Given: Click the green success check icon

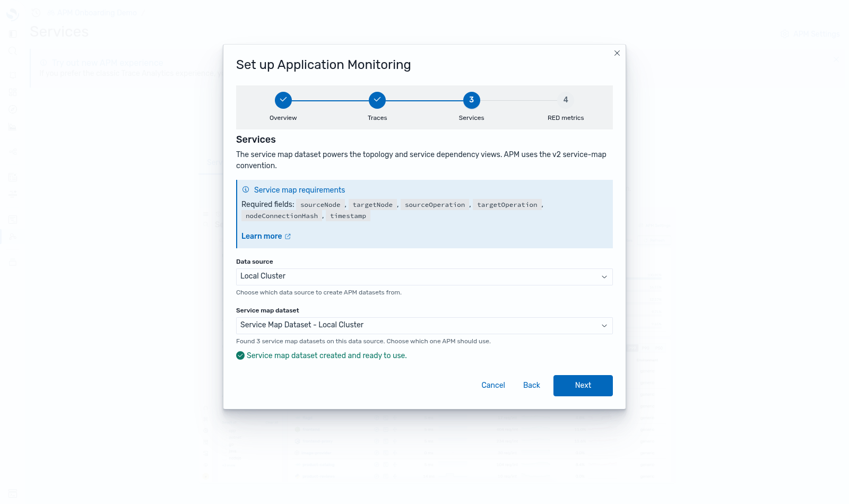Looking at the screenshot, I should tap(240, 355).
